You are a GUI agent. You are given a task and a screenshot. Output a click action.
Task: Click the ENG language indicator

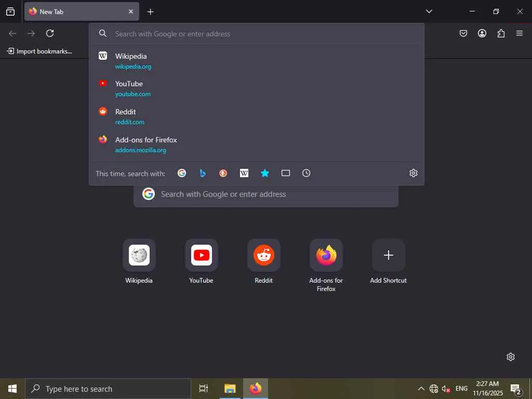[461, 389]
